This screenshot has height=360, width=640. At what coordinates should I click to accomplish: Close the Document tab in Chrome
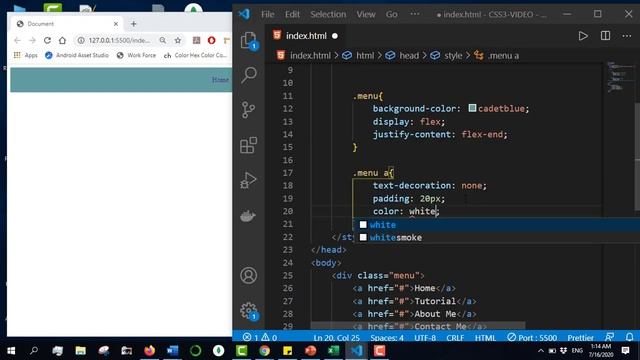[x=116, y=24]
